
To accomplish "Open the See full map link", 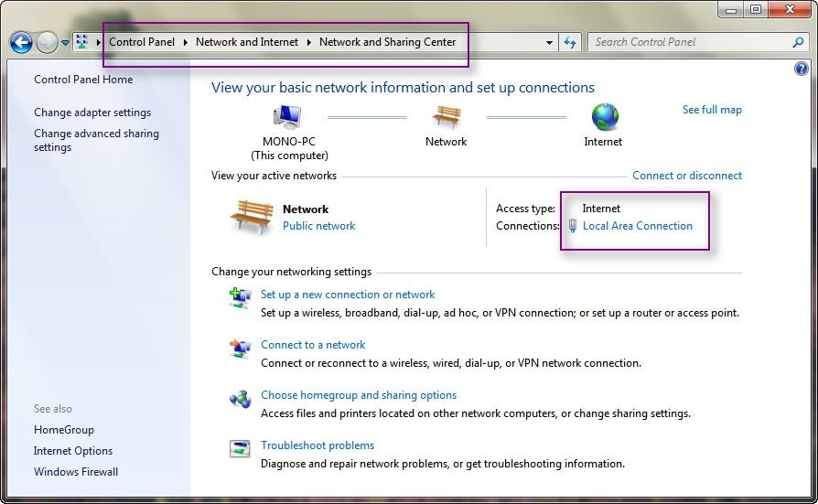I will [x=712, y=110].
